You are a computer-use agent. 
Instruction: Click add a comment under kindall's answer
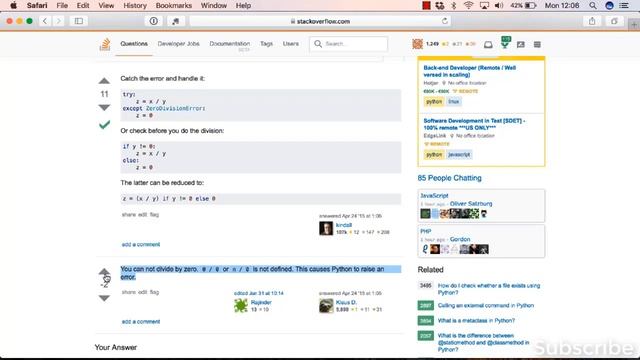click(141, 244)
